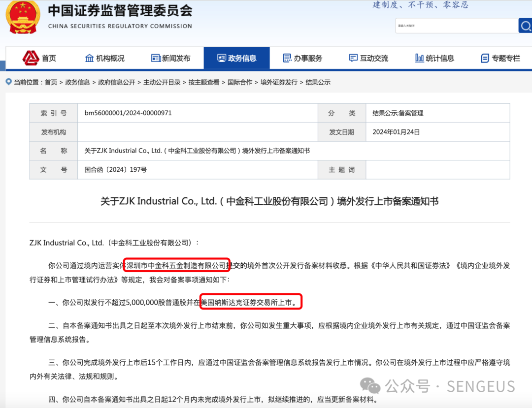Viewport: 532px width, 408px height.
Task: Click the newspaper icon beside 新闻发布
Action: [156, 58]
